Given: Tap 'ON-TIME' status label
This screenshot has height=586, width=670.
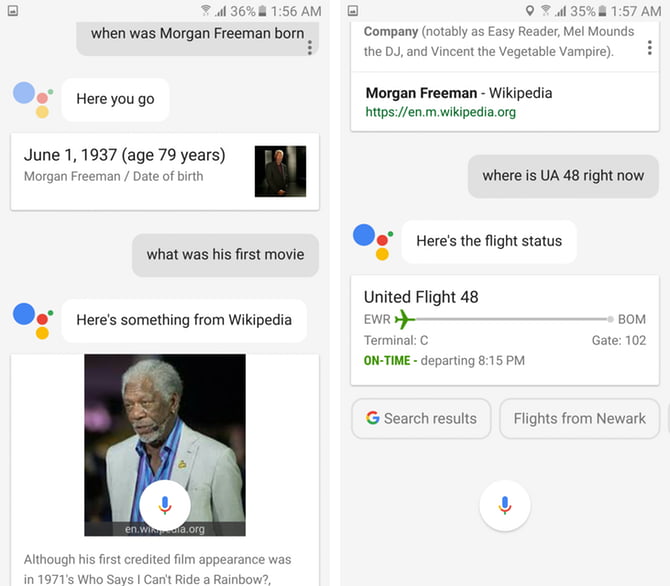Looking at the screenshot, I should click(387, 361).
